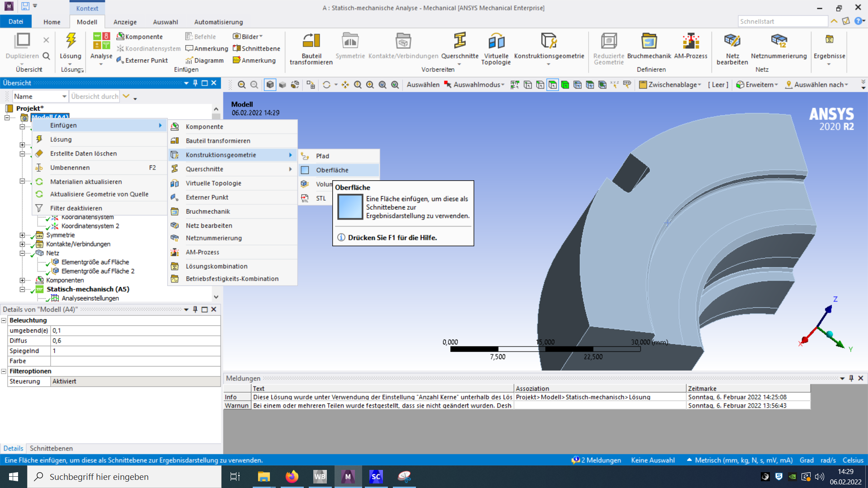
Task: Click the Übersicht durchsuchen search field
Action: point(95,96)
